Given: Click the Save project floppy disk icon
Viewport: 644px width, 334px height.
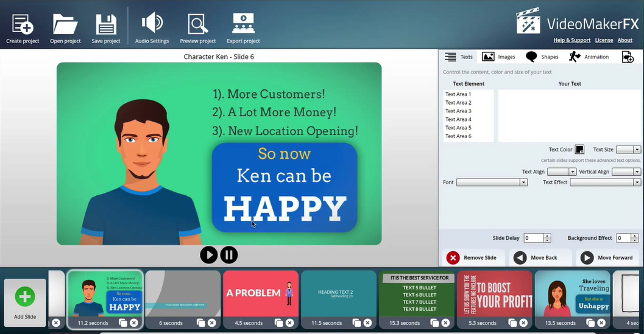Looking at the screenshot, I should click(x=106, y=25).
